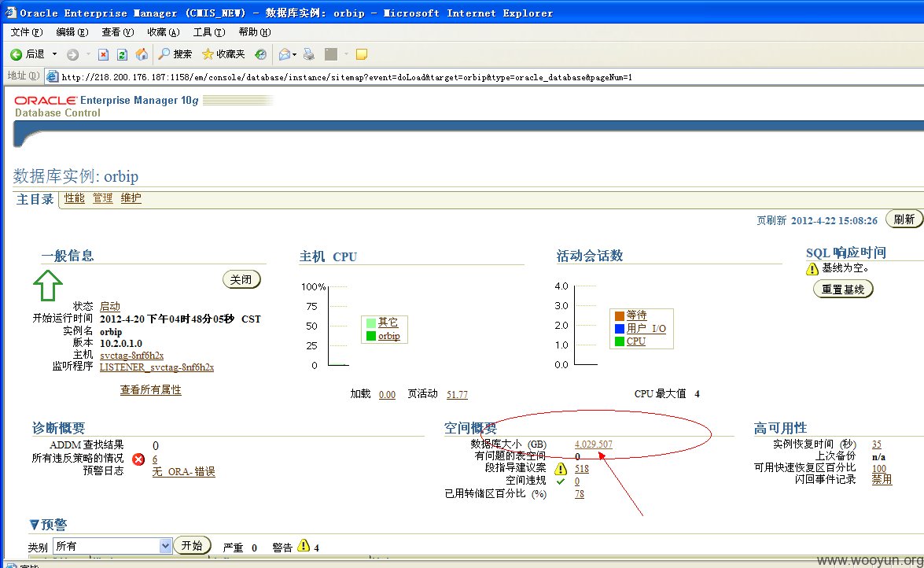This screenshot has height=568, width=924.
Task: Click the 开始 button beside category
Action: pyautogui.click(x=192, y=546)
